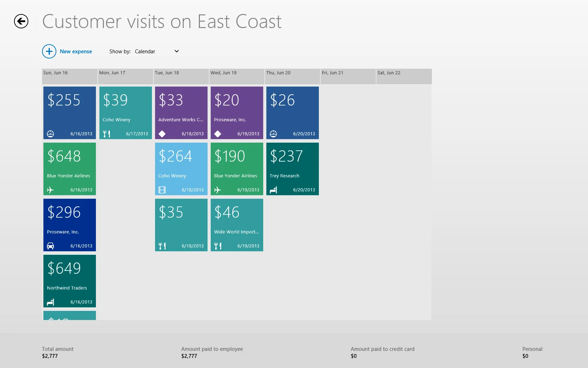Screen dimensions: 588x368
Task: Click airplane icon on $190 Blue Yonder tile
Action: click(218, 190)
